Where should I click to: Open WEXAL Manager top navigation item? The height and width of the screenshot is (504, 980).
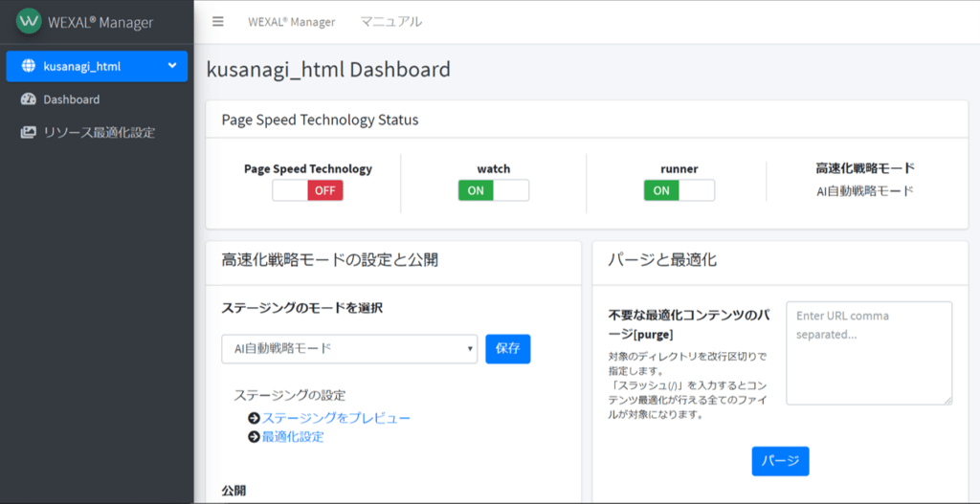click(291, 22)
